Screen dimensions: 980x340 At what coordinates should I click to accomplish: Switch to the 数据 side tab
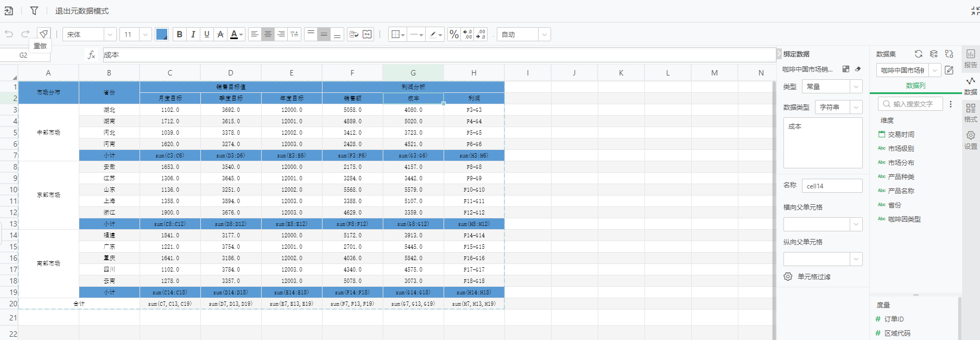click(x=971, y=86)
